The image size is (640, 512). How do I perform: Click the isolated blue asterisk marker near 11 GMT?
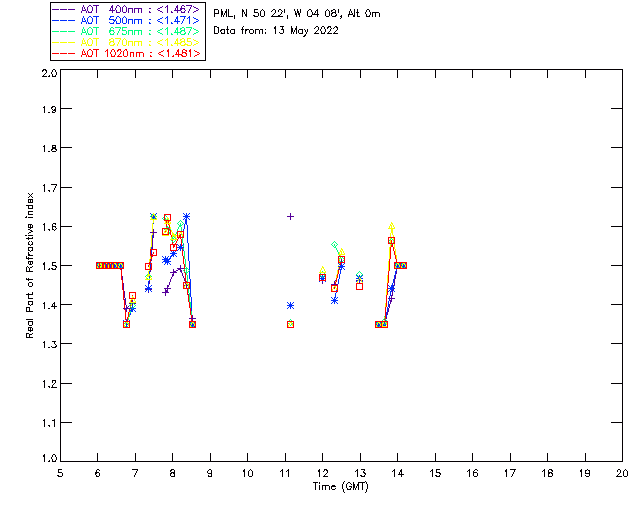(x=290, y=305)
